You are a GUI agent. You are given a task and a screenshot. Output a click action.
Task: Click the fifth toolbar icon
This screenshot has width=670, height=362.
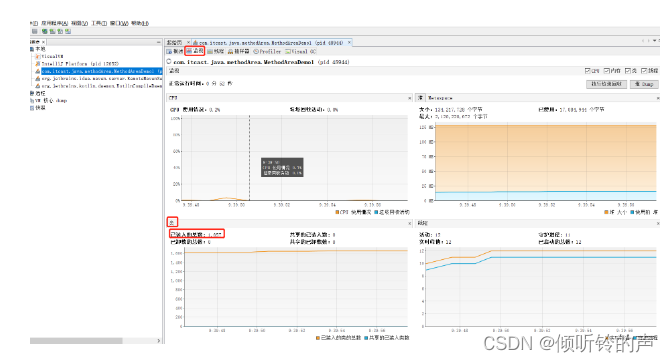coord(68,31)
